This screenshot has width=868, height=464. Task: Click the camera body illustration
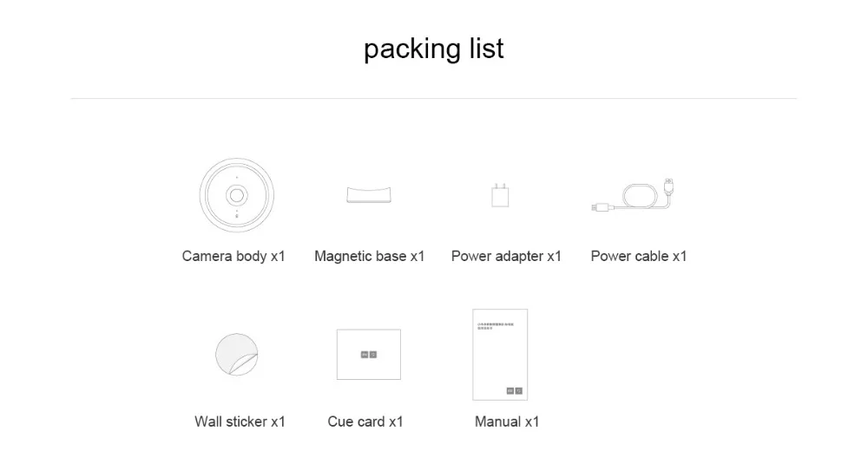(237, 195)
